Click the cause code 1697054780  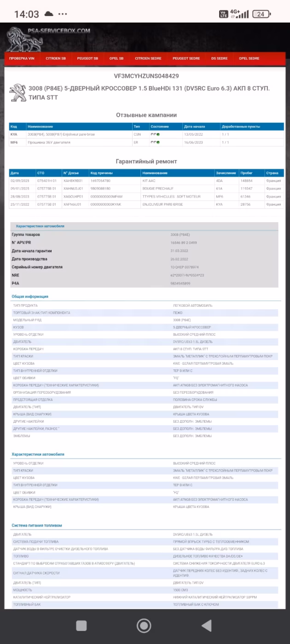pyautogui.click(x=100, y=181)
